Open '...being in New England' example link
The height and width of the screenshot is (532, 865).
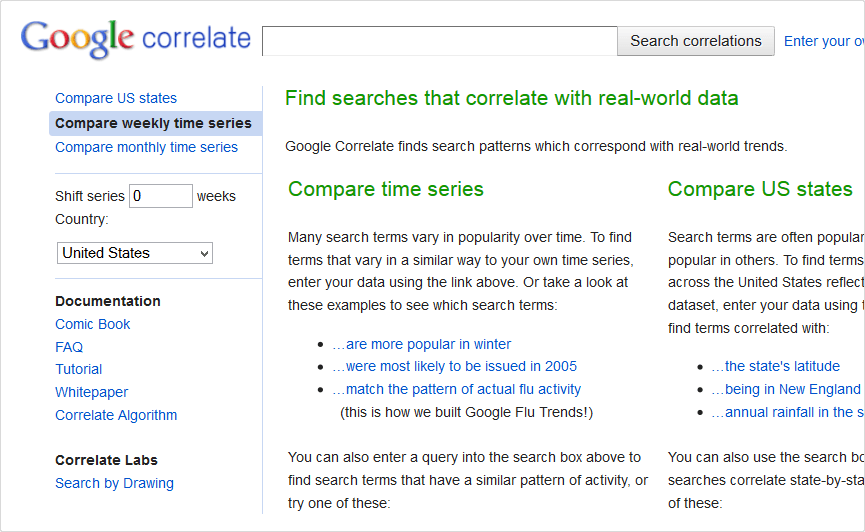pos(786,390)
